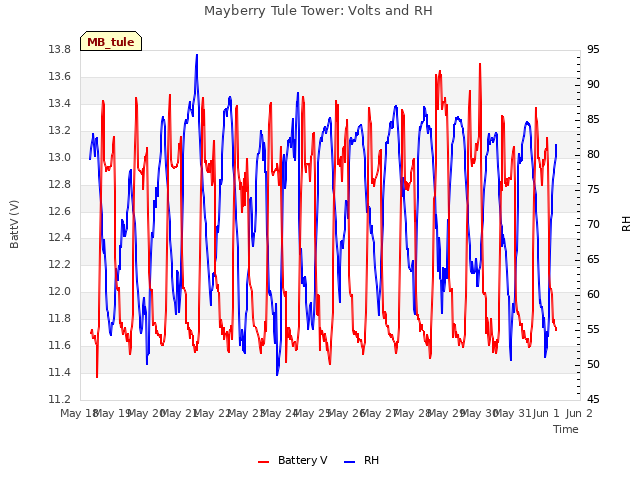Click the RH right axis title
Viewport: 640px width, 480px height.
tap(626, 224)
